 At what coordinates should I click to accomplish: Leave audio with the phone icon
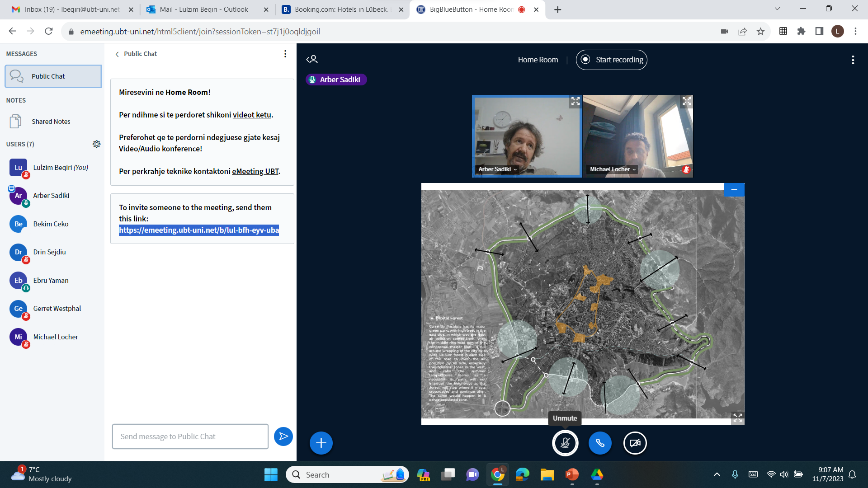[600, 443]
